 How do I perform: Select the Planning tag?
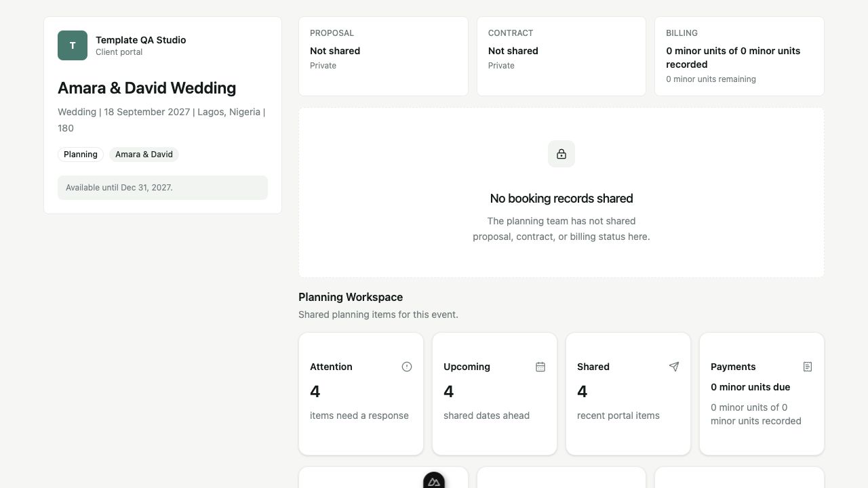(x=81, y=155)
